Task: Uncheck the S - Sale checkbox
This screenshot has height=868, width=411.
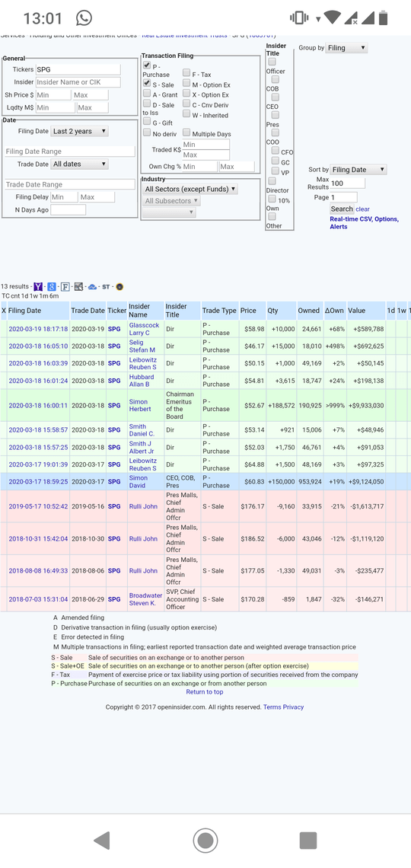Action: [x=147, y=83]
